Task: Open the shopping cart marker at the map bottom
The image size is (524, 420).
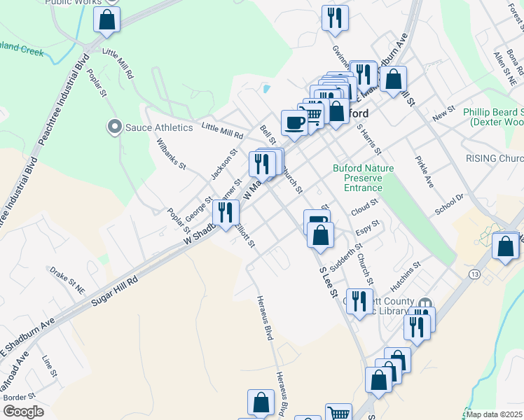Action: coord(338,413)
